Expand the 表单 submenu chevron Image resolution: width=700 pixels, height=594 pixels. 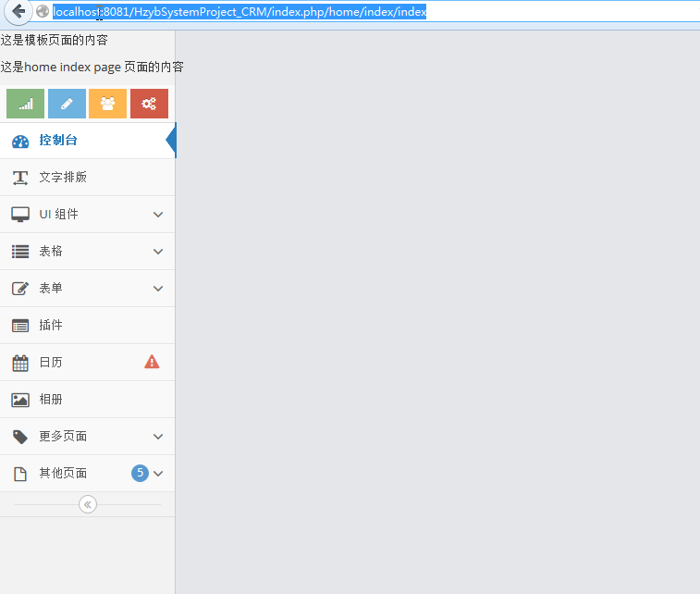(158, 289)
